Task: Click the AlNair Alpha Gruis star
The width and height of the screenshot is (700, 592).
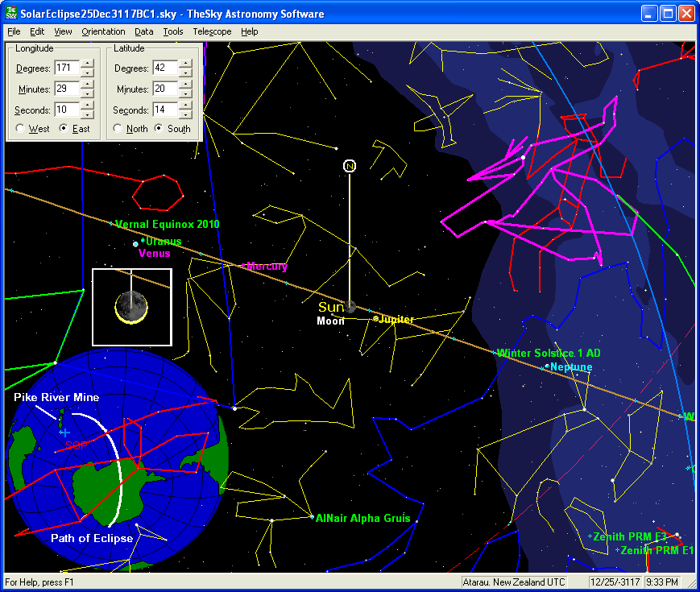Action: [312, 517]
